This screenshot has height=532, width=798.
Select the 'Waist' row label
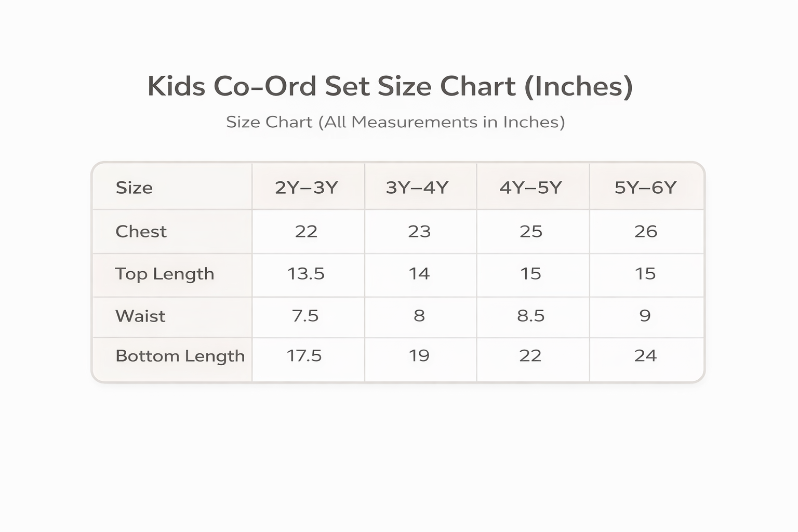[x=140, y=316]
